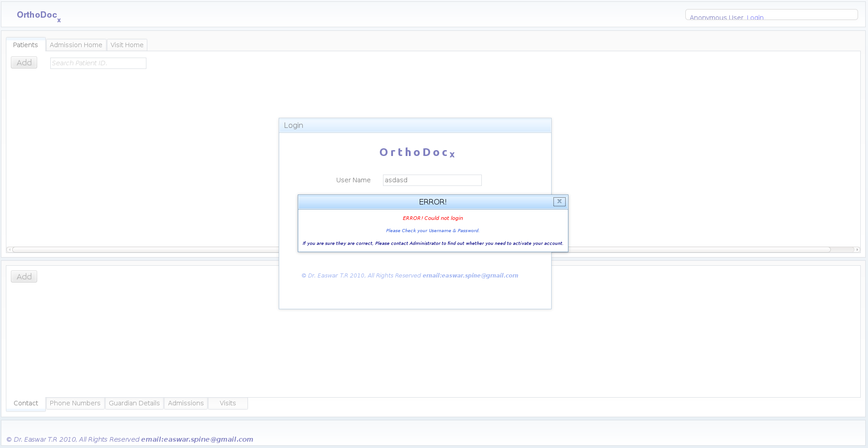Viewport: 868px width, 448px height.
Task: Select the Admissions tab
Action: click(x=186, y=403)
